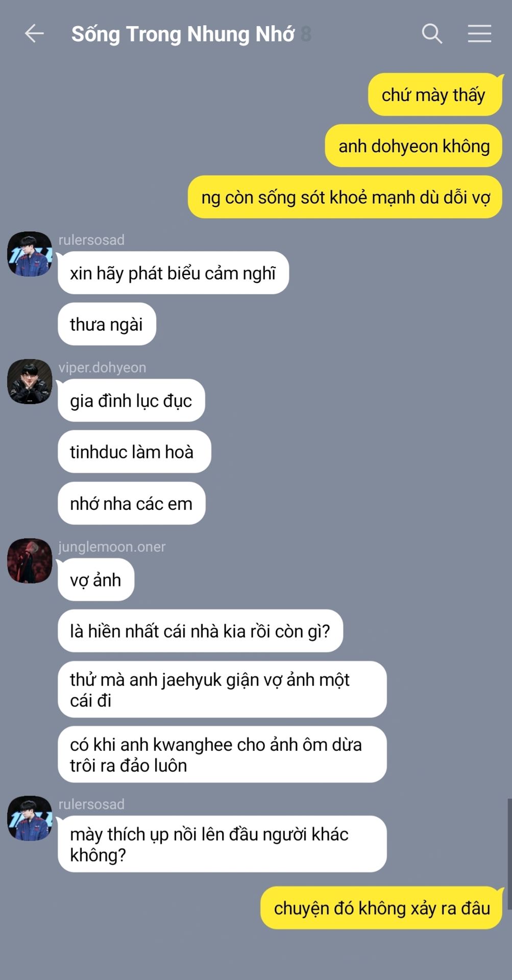Open viper.dohyeon's profile avatar

[x=30, y=381]
